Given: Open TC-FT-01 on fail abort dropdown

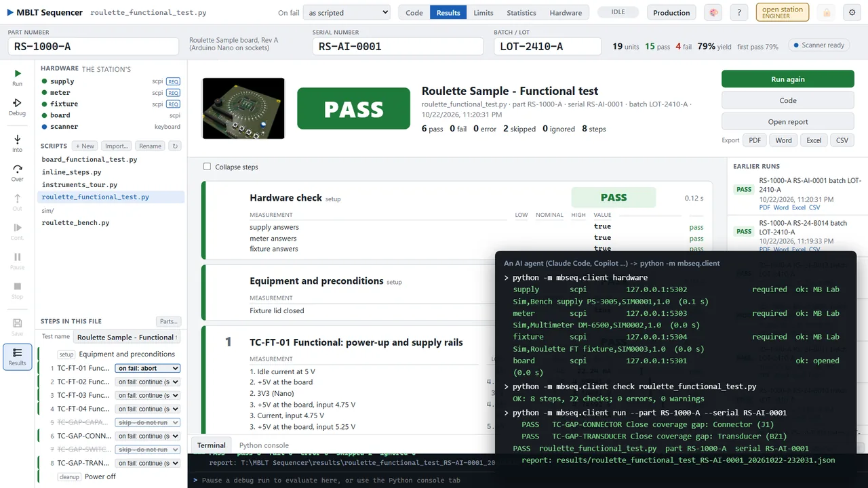Looking at the screenshot, I should click(148, 368).
